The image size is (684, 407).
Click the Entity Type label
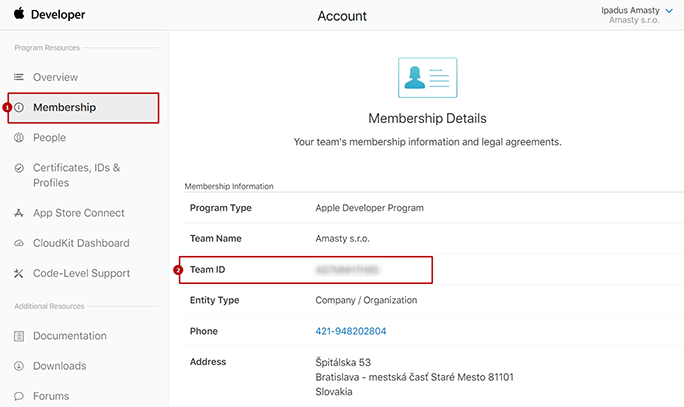(215, 300)
